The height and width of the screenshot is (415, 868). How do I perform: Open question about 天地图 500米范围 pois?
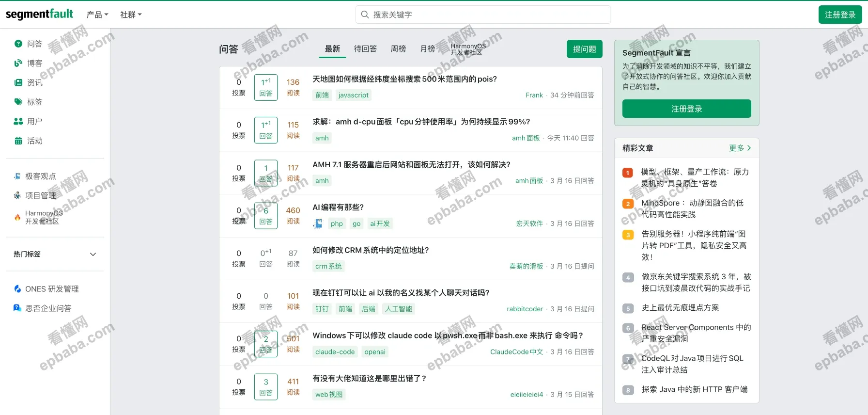404,79
